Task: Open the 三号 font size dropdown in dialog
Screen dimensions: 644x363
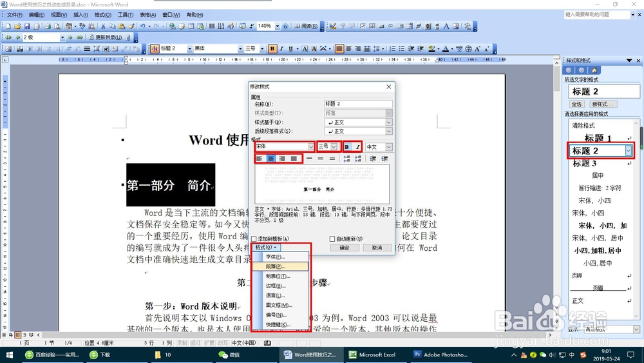Action: point(334,147)
